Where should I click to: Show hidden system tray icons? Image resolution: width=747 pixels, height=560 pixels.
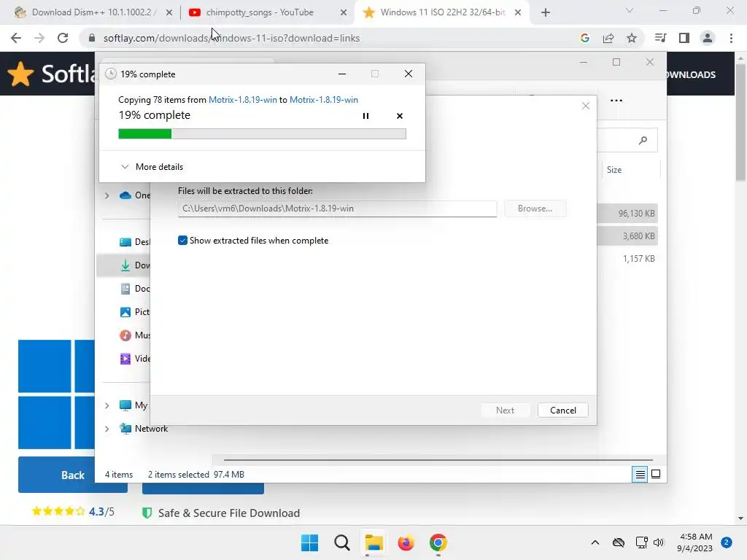(595, 542)
